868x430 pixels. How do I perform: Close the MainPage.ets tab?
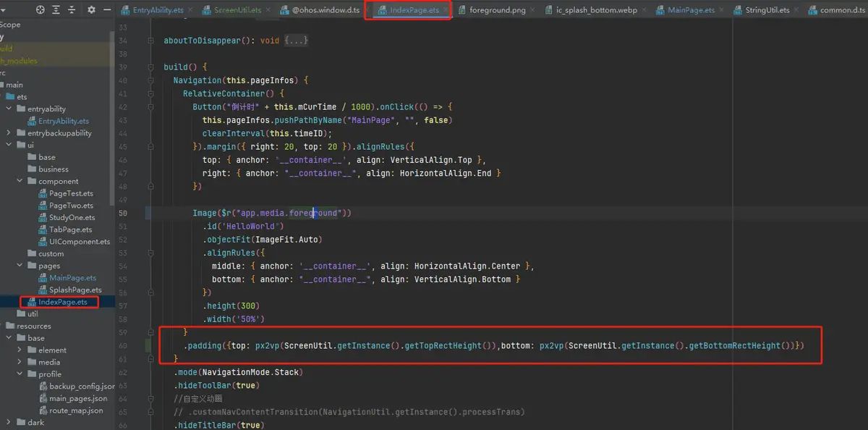pyautogui.click(x=723, y=10)
